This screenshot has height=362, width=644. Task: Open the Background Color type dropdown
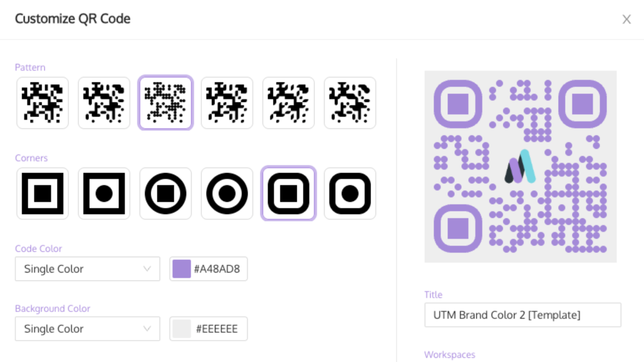pos(87,329)
